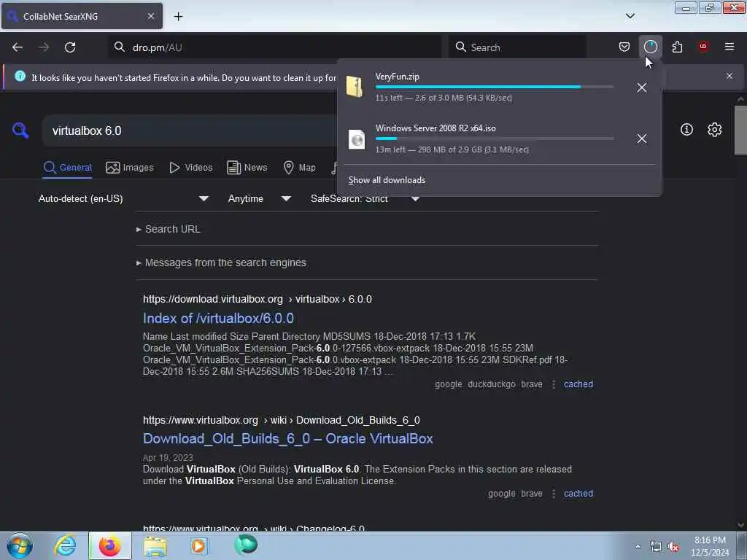Open Windows Explorer from the taskbar
Screen dimensions: 747x560
point(155,546)
